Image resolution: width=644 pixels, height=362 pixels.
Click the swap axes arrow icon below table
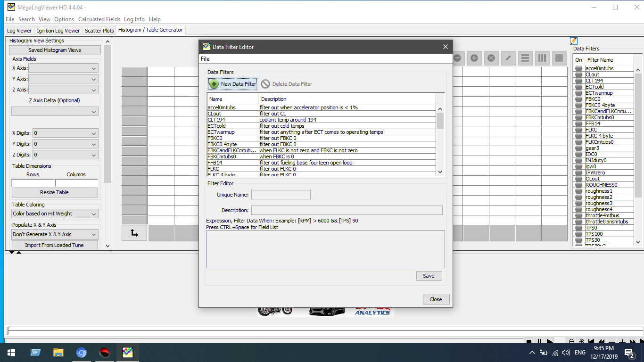(134, 233)
